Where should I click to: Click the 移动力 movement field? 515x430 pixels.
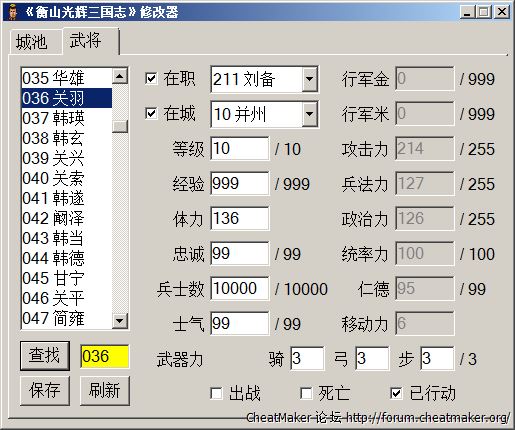tap(425, 324)
